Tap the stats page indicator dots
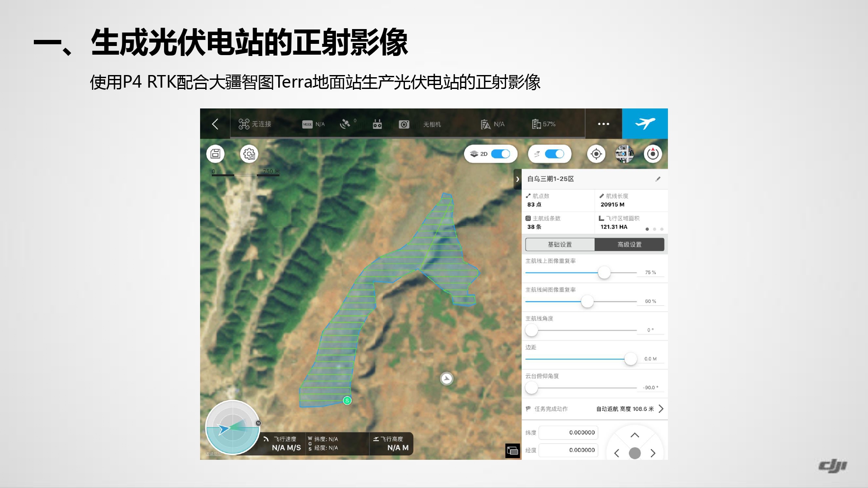Viewport: 868px width, 488px height. point(654,229)
